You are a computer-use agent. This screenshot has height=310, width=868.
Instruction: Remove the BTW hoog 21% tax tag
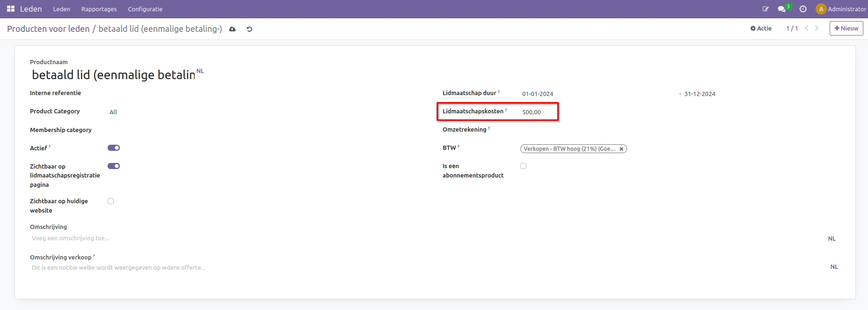tap(621, 149)
